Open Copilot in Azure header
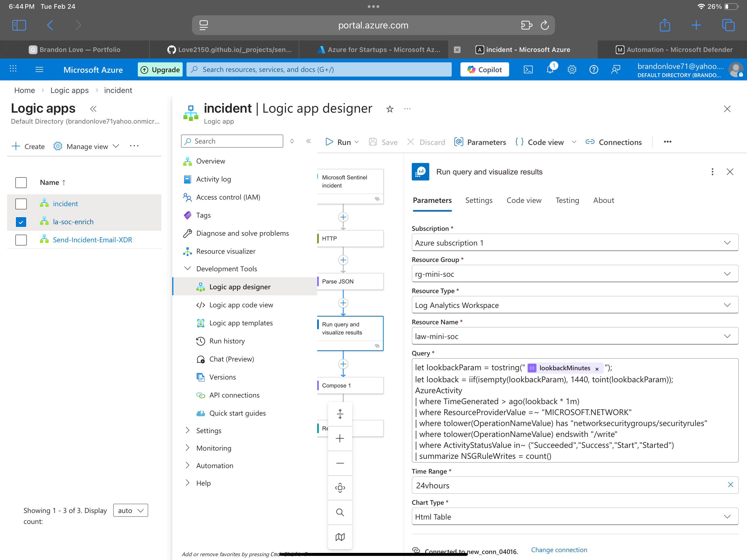The image size is (747, 560). [484, 69]
